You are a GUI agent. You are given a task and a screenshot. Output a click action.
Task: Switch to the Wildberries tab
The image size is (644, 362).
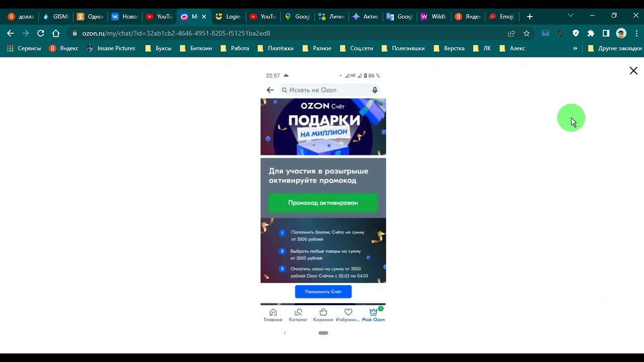click(434, 17)
